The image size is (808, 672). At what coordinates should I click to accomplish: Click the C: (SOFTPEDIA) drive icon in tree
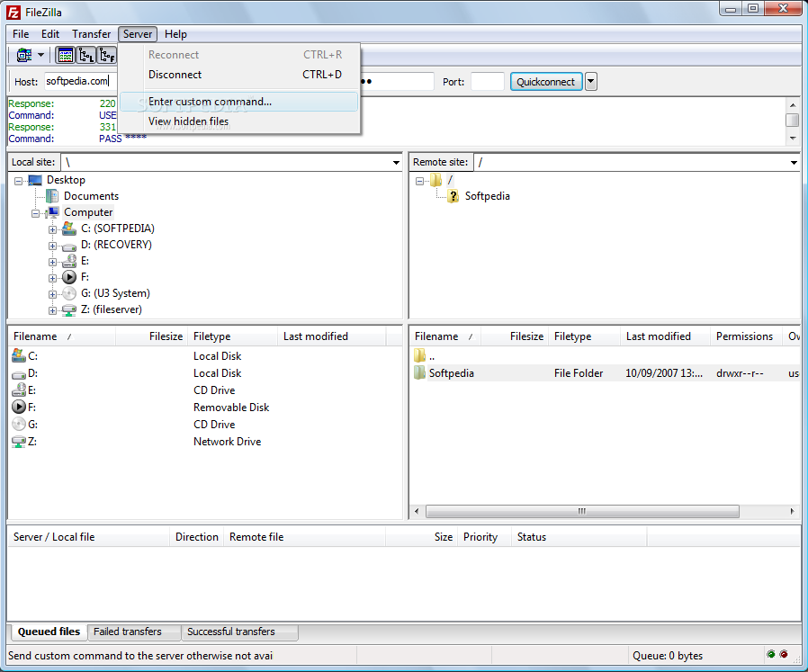69,228
